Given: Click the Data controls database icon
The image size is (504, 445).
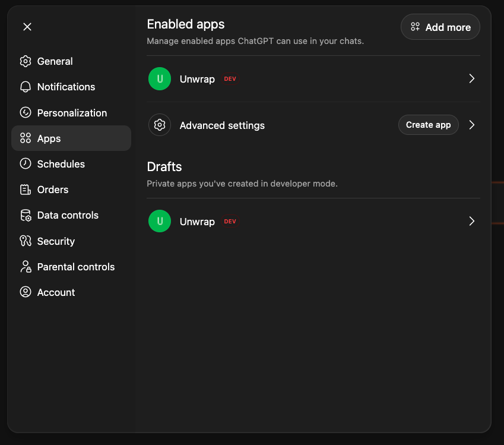Looking at the screenshot, I should [26, 215].
